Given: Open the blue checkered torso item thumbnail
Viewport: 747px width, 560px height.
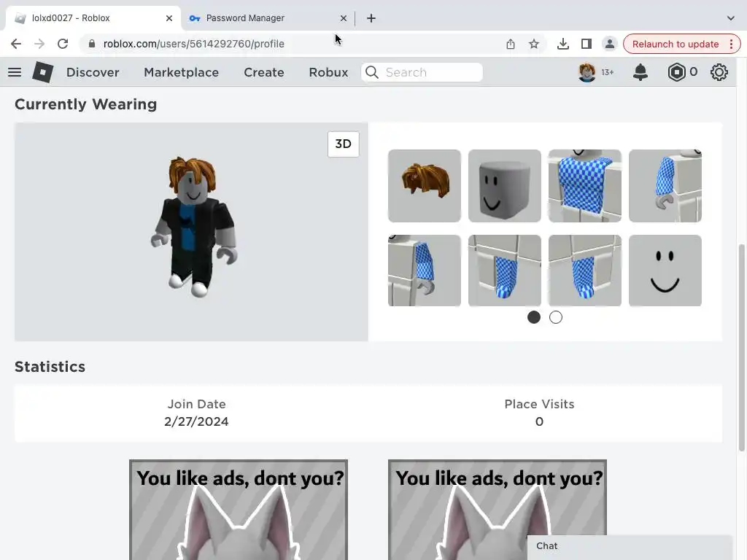Looking at the screenshot, I should [x=584, y=186].
